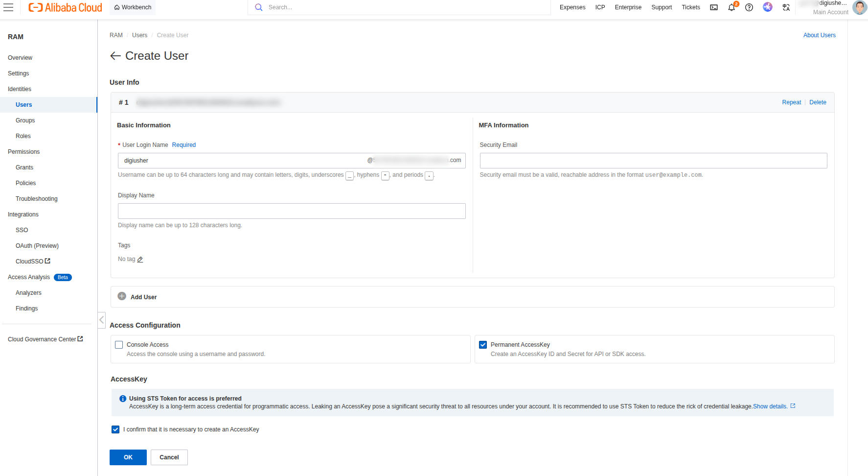
Task: Uncheck the AccessKey confirmation checkbox
Action: pyautogui.click(x=115, y=429)
